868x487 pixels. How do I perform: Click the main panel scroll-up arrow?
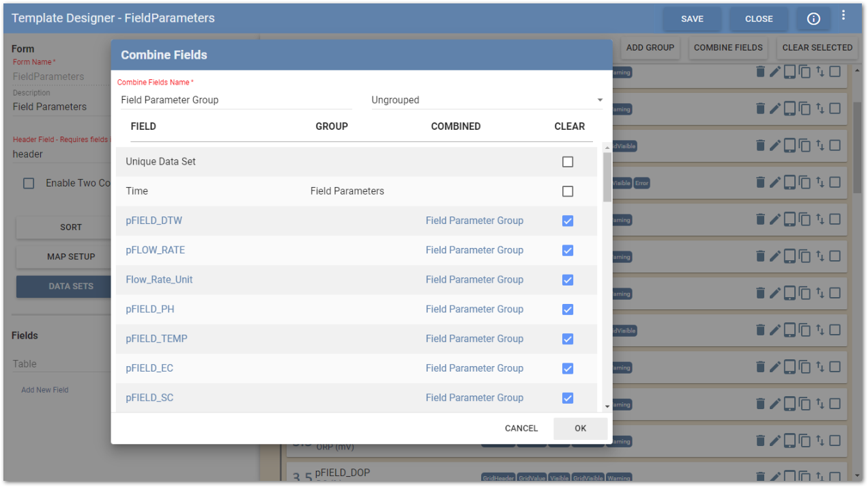pos(858,69)
